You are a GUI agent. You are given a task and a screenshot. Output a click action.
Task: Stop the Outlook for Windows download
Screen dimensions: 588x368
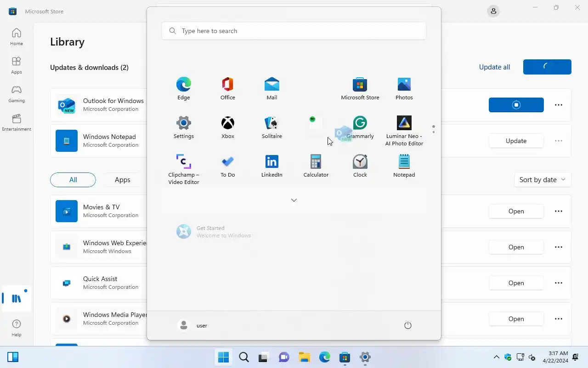(516, 105)
